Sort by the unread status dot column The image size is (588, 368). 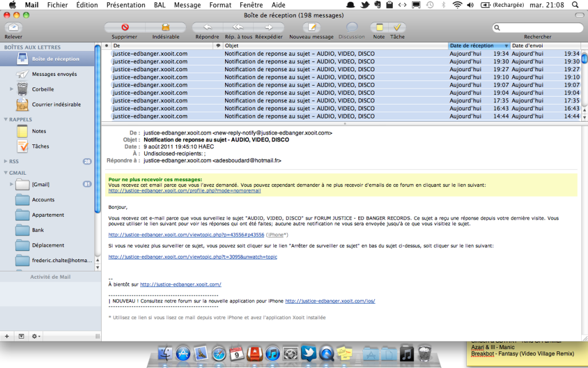point(106,46)
